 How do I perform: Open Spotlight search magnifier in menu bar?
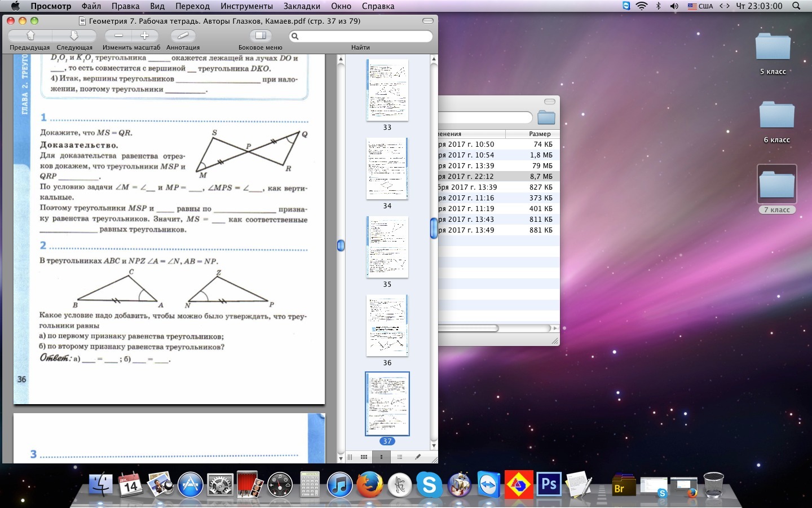(x=796, y=6)
